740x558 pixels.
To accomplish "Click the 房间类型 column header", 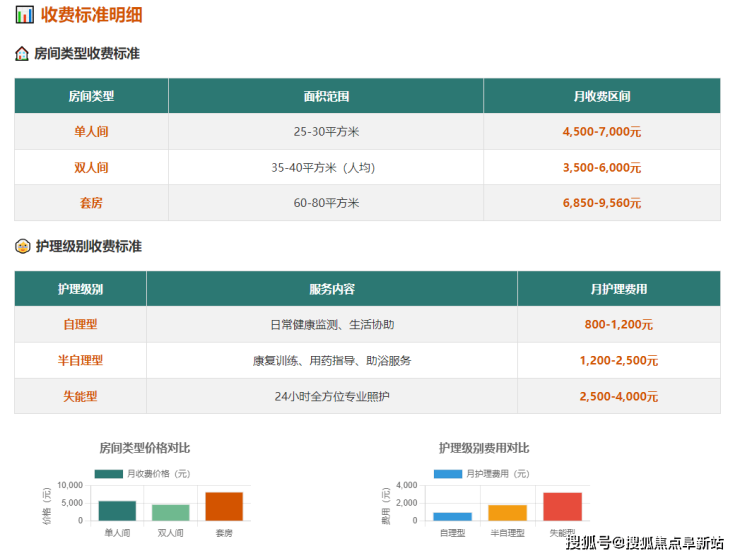I will [x=91, y=96].
